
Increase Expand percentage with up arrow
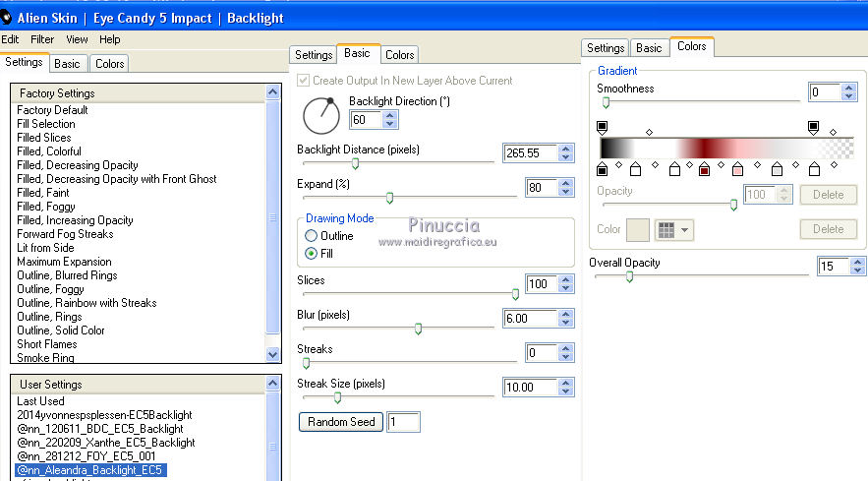click(x=565, y=183)
